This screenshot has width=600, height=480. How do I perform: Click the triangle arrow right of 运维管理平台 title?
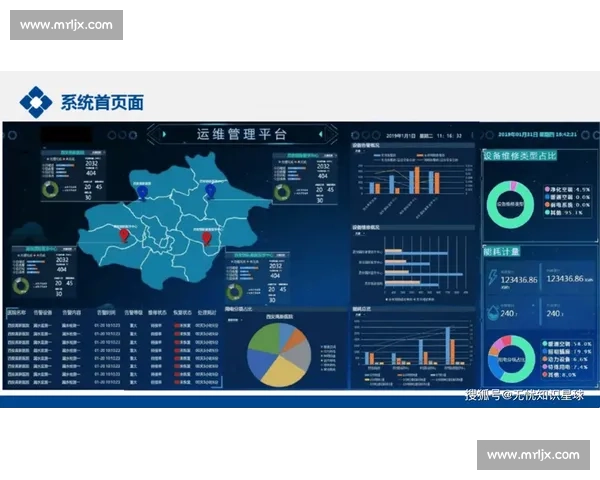pyautogui.click(x=321, y=134)
